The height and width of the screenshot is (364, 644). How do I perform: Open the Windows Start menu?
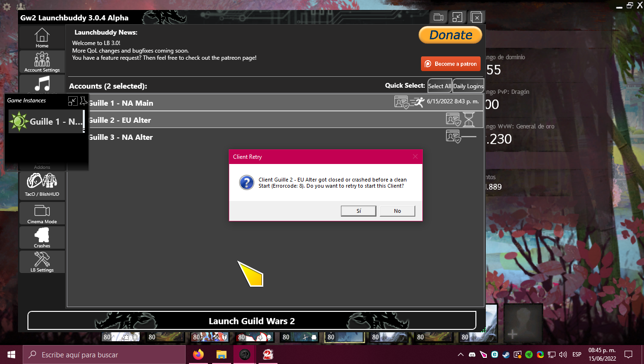[10, 354]
